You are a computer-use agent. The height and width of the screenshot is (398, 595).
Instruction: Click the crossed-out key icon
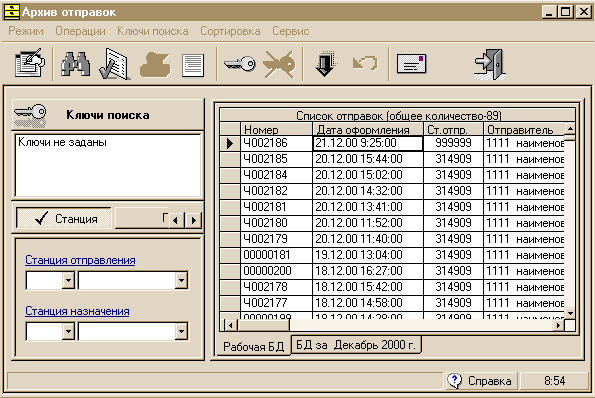point(279,64)
